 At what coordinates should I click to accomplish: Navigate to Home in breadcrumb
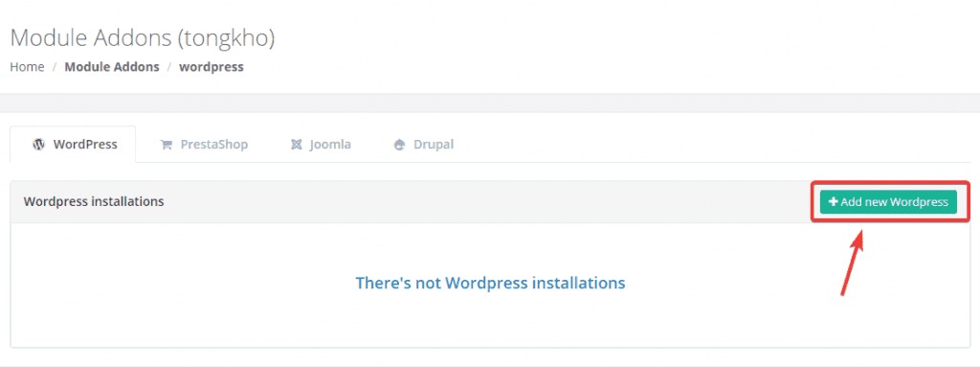coord(27,66)
